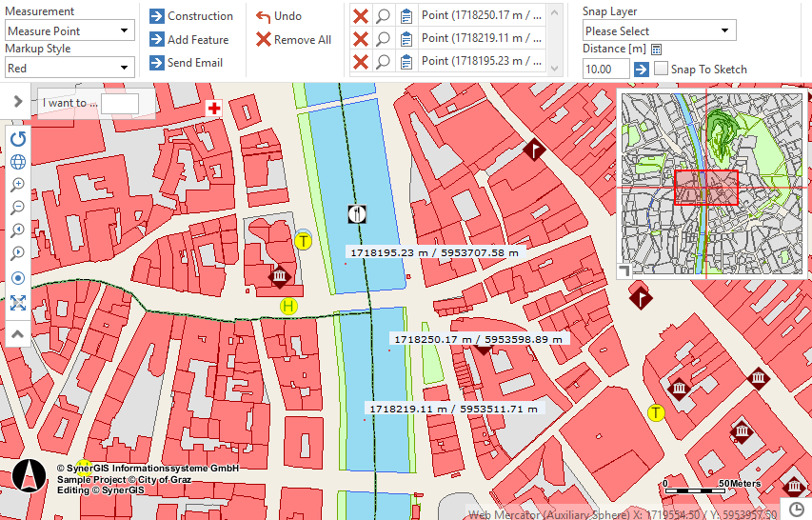This screenshot has height=520, width=812.
Task: Zoom to the Point 1718219.11 m measurement
Action: pyautogui.click(x=383, y=39)
